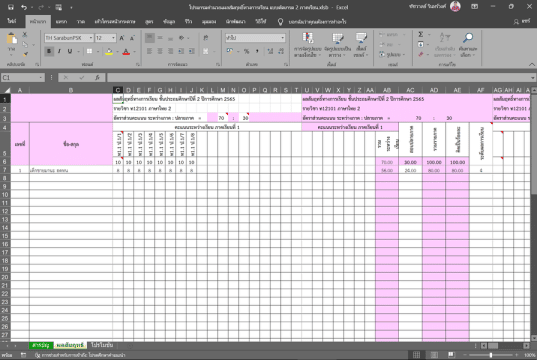
Task: Click the text Orientation icon
Action: point(182,38)
